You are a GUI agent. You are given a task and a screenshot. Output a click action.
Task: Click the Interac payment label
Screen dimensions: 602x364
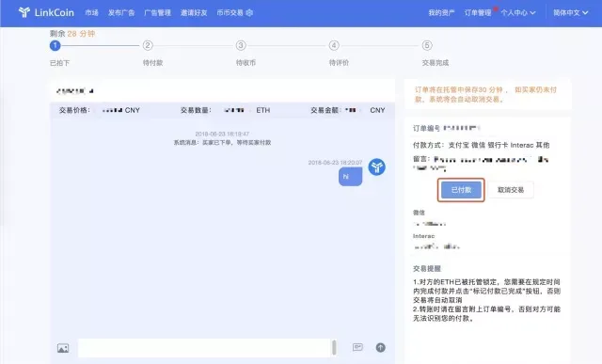point(424,236)
